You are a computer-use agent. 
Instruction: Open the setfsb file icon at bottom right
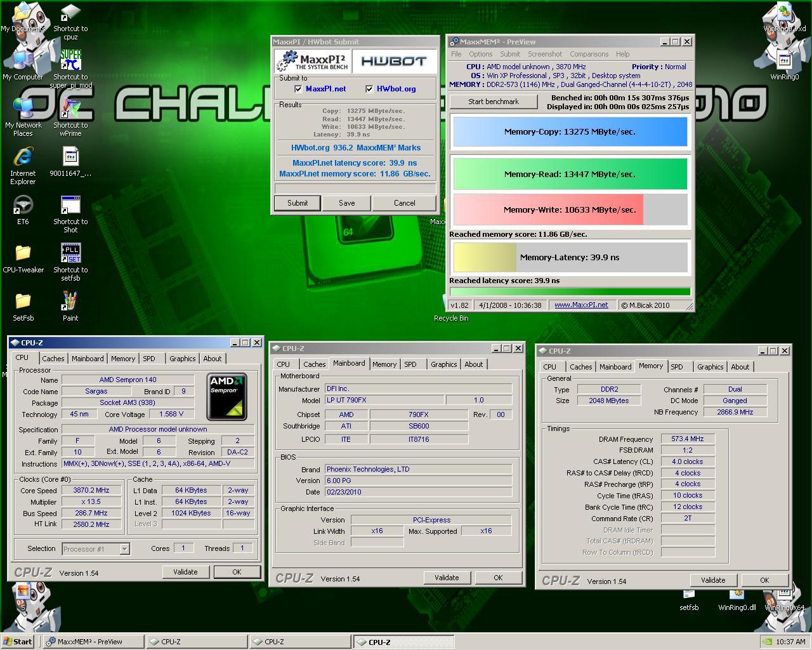[689, 600]
